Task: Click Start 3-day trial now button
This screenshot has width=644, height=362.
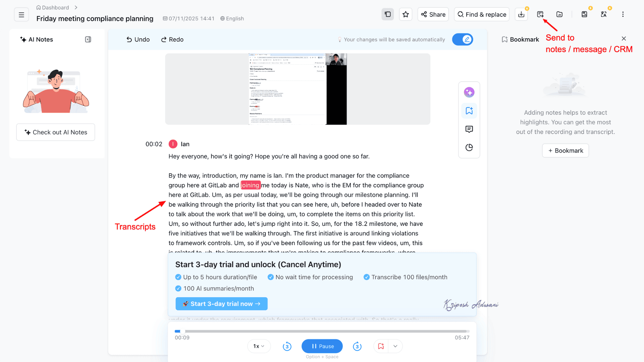Action: (222, 304)
